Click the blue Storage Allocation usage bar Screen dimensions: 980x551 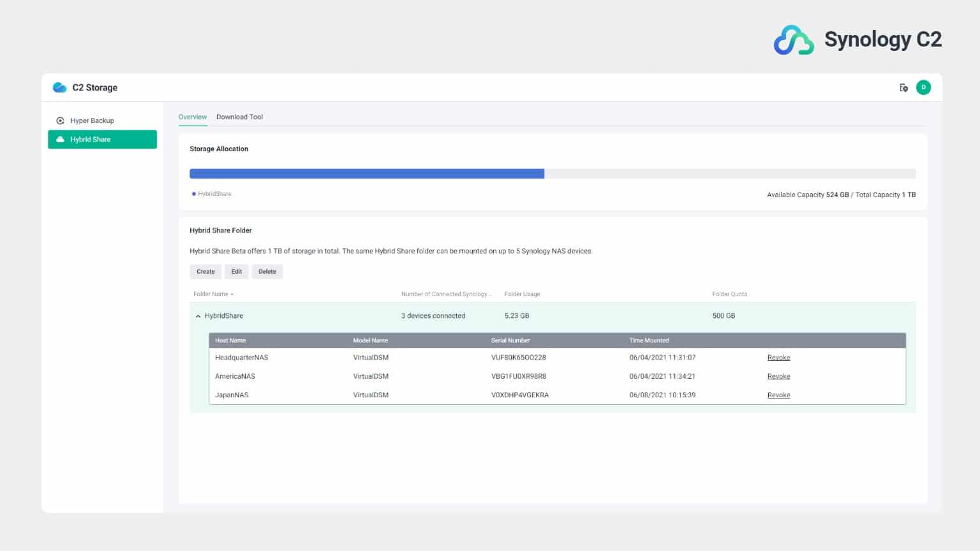pos(366,174)
